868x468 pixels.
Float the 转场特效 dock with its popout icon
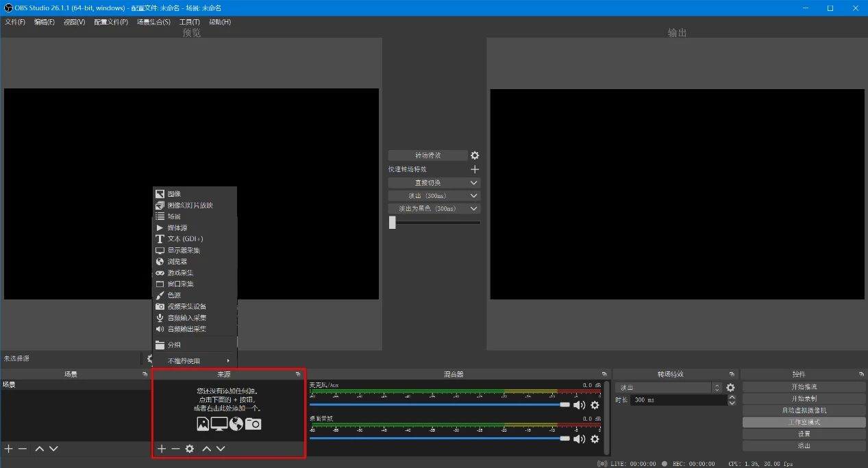(732, 374)
